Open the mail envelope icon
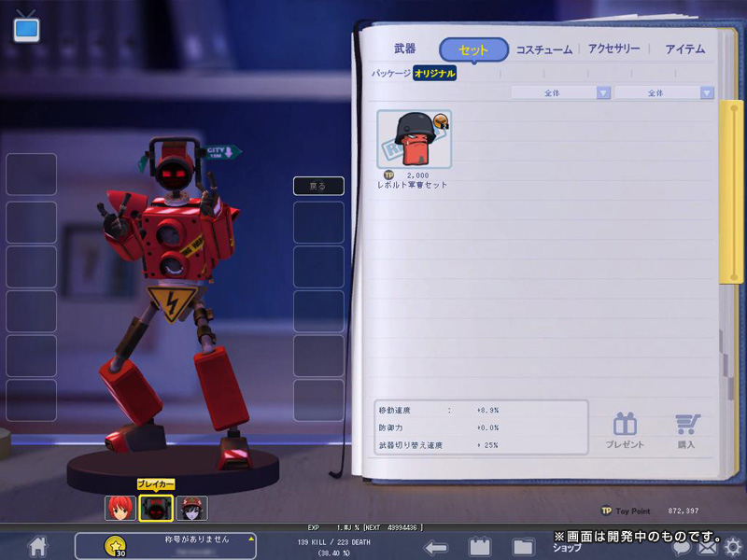Image resolution: width=747 pixels, height=560 pixels. pyautogui.click(x=709, y=549)
